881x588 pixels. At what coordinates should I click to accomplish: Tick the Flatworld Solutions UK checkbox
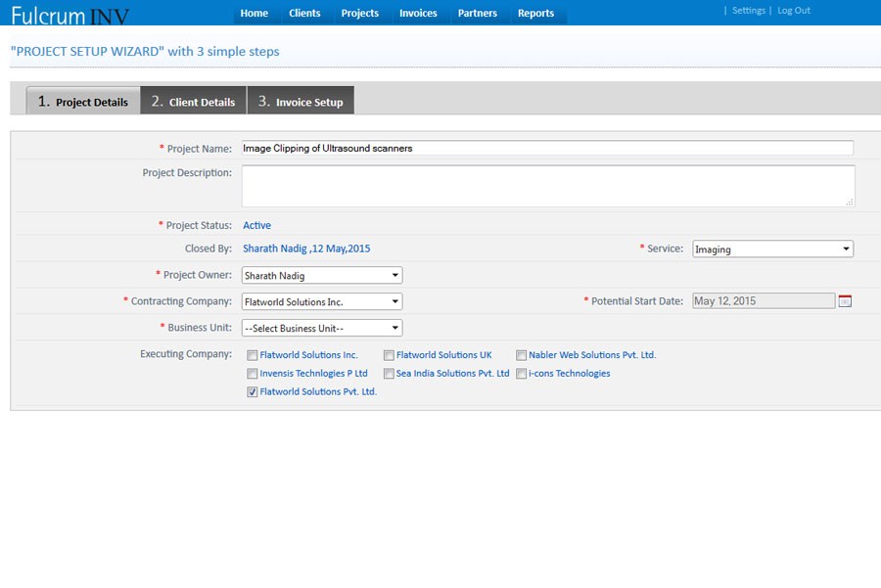click(x=389, y=355)
